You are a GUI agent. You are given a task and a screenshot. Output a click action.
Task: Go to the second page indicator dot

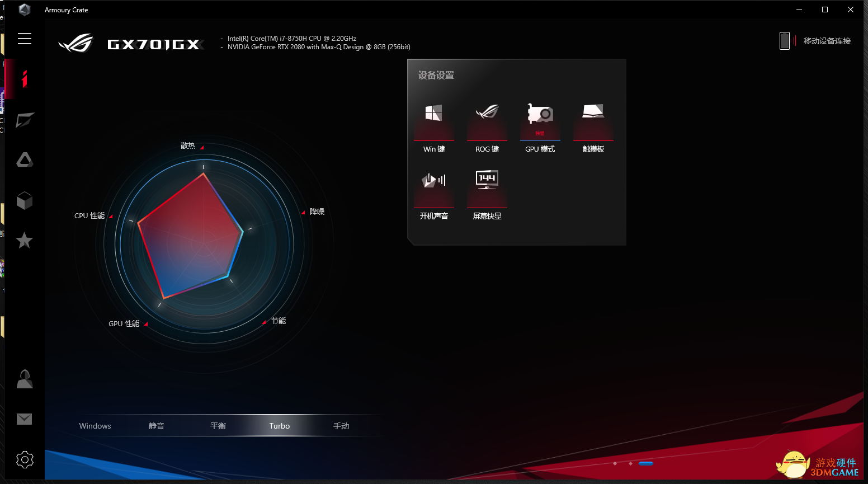pyautogui.click(x=630, y=463)
